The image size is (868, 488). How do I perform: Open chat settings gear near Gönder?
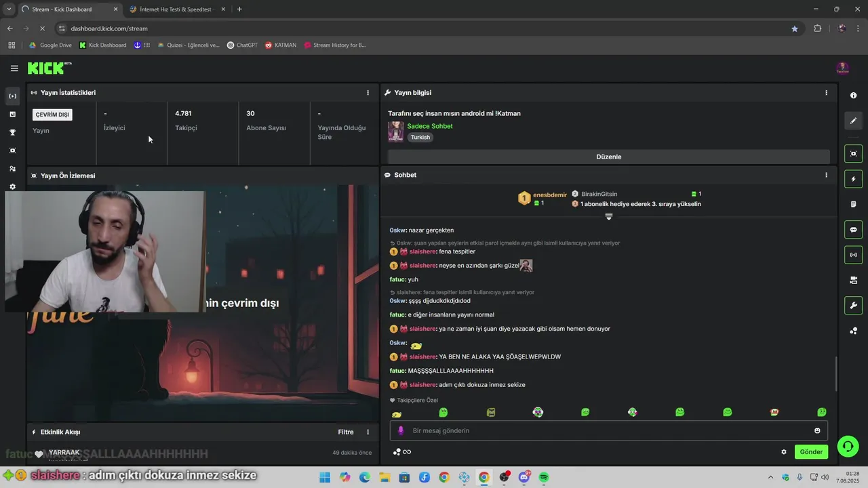(784, 452)
